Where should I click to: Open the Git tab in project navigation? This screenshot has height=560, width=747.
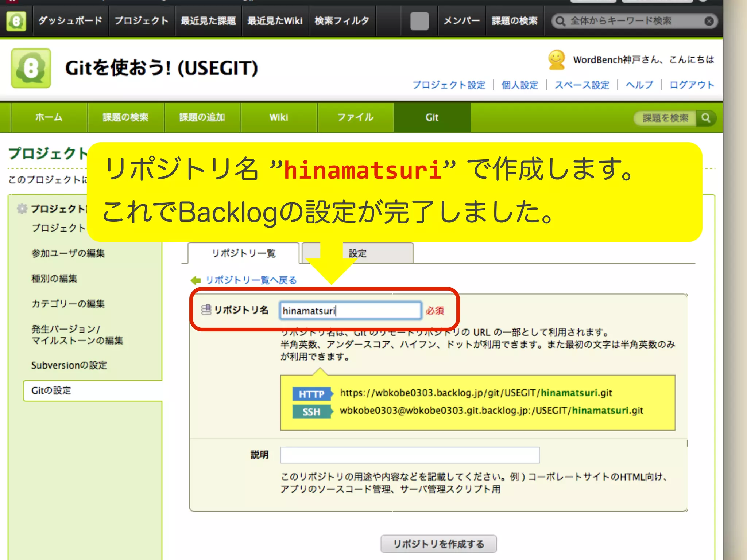point(432,117)
